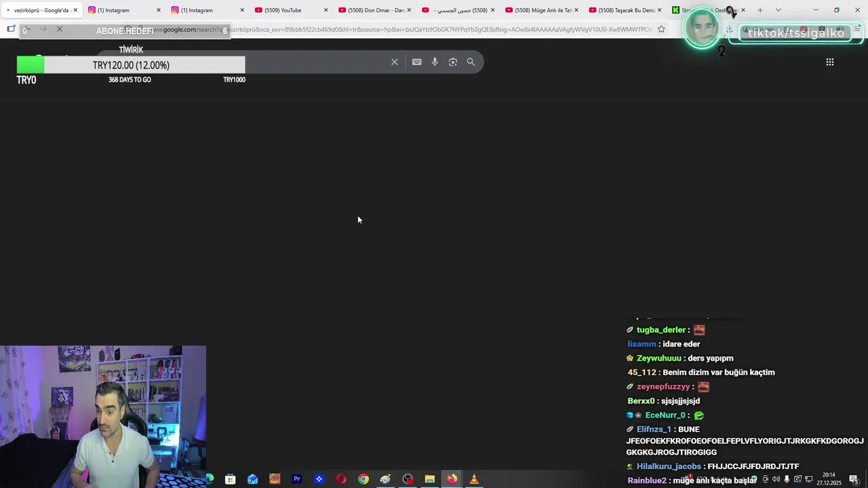Select chat message 'idare eder'
868x488 pixels.
click(681, 344)
